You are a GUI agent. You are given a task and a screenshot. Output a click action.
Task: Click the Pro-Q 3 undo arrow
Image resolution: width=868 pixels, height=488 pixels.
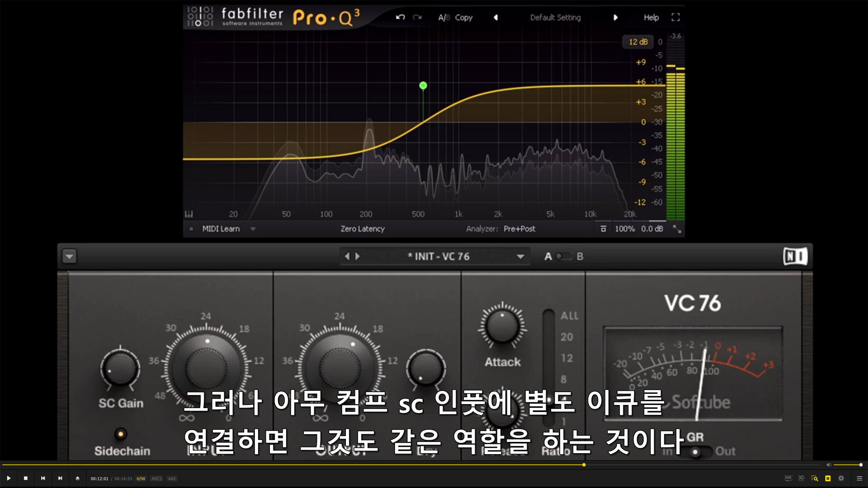tap(400, 17)
